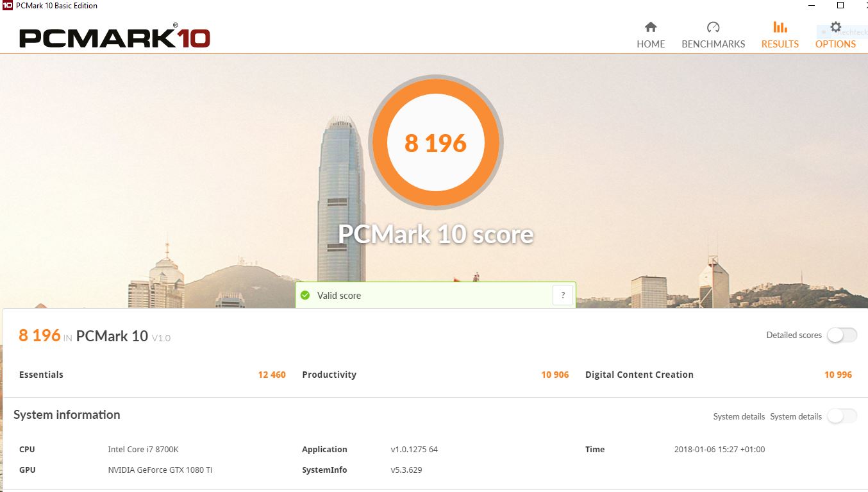Screen dimensions: 868x492
Task: Click the Detailed scores label
Action: [794, 335]
